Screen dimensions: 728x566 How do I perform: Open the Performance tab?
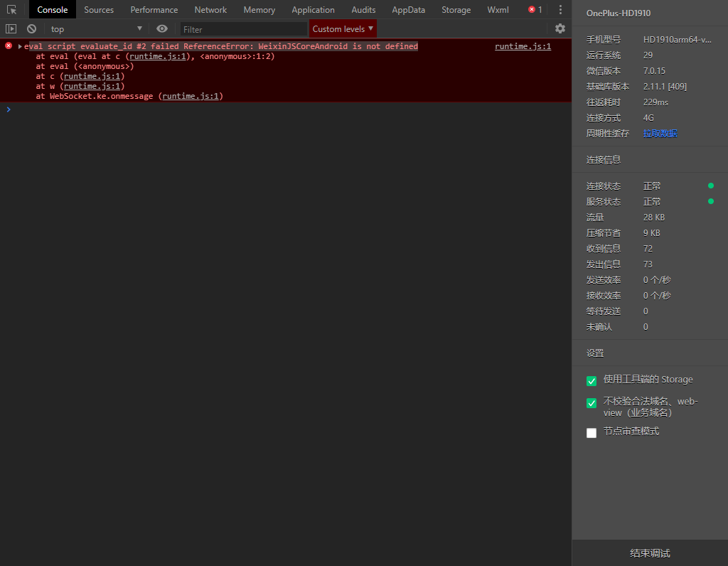click(x=154, y=10)
